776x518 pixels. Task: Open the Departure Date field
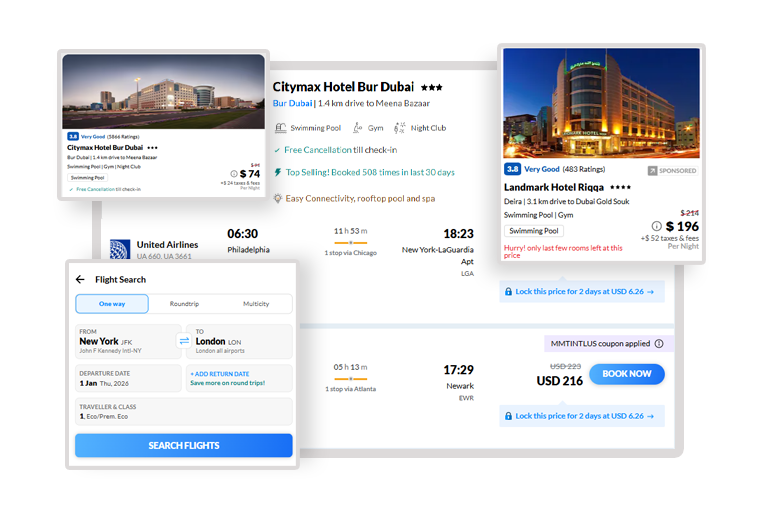pos(128,378)
